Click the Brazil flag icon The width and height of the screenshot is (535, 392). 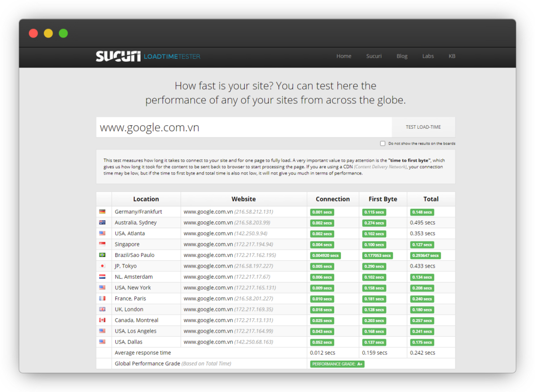pyautogui.click(x=103, y=255)
